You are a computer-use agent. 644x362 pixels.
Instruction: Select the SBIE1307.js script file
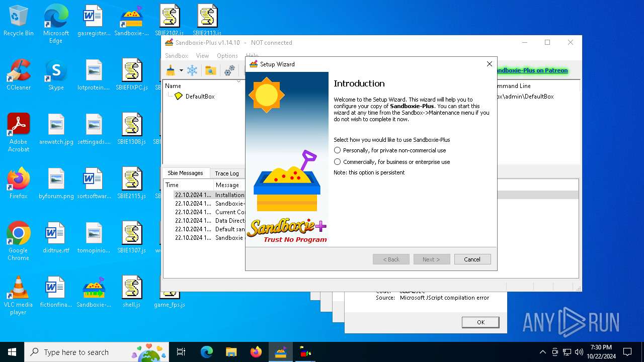click(132, 237)
